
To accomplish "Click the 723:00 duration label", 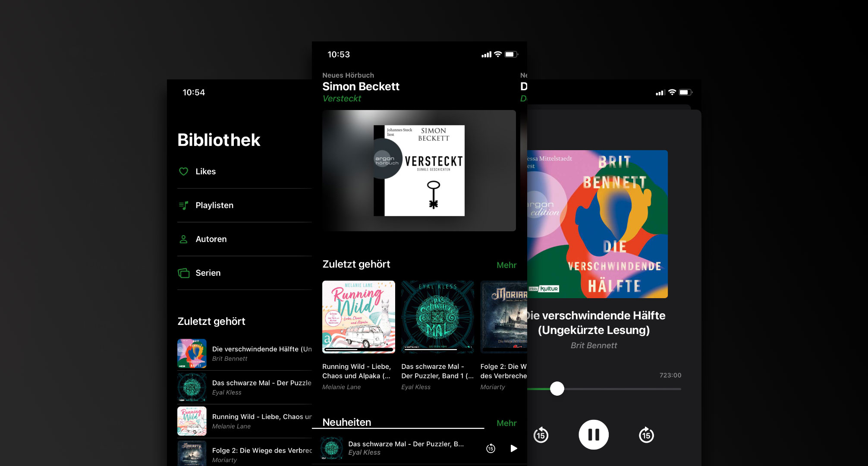I will (x=670, y=375).
